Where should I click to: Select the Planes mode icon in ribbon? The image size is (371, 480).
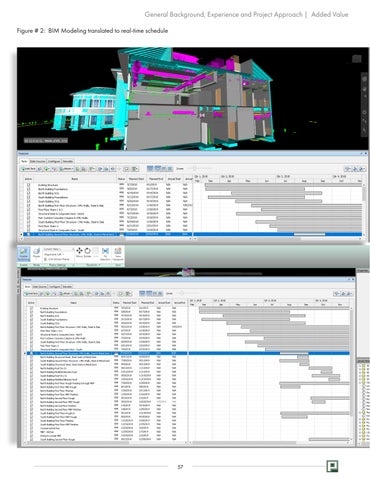[x=37, y=252]
